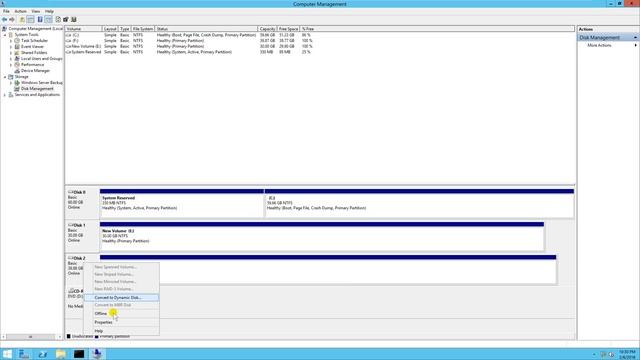Select the Disk 0 label box
The width and height of the screenshot is (640, 360).
(x=82, y=203)
